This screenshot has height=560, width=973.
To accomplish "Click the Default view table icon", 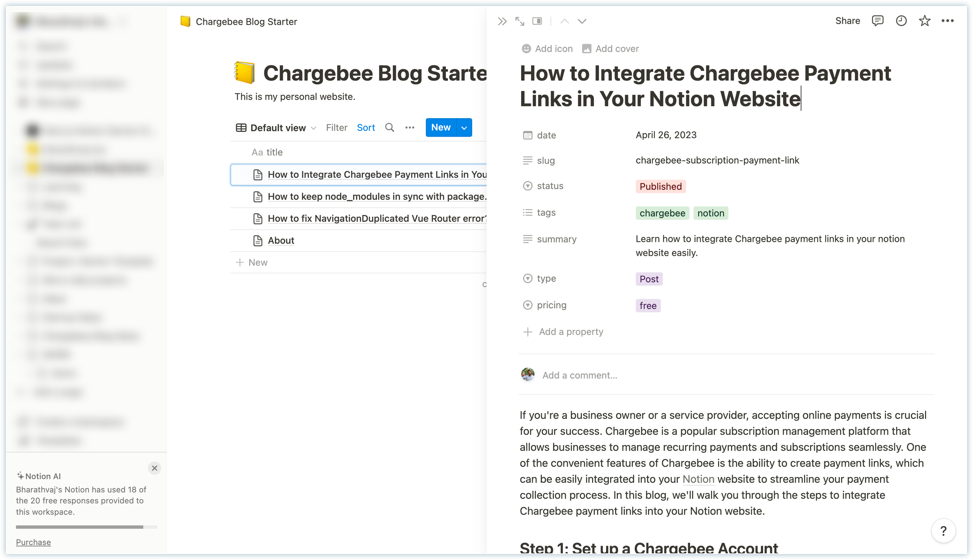I will (x=241, y=128).
